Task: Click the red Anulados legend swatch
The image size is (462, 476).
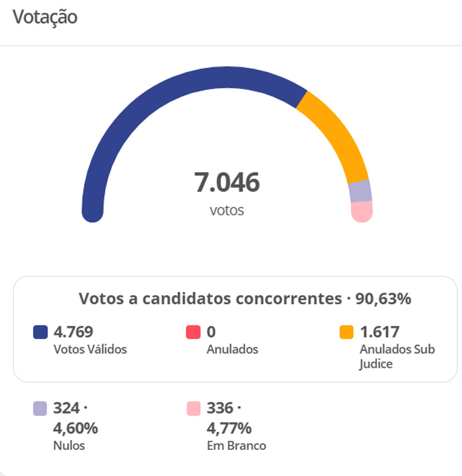Action: (193, 332)
